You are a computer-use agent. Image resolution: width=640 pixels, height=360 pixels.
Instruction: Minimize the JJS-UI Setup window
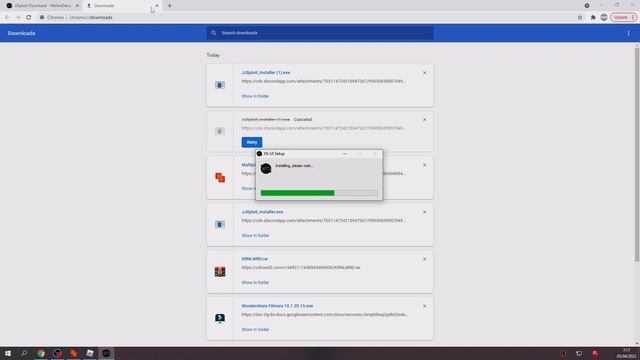(345, 154)
